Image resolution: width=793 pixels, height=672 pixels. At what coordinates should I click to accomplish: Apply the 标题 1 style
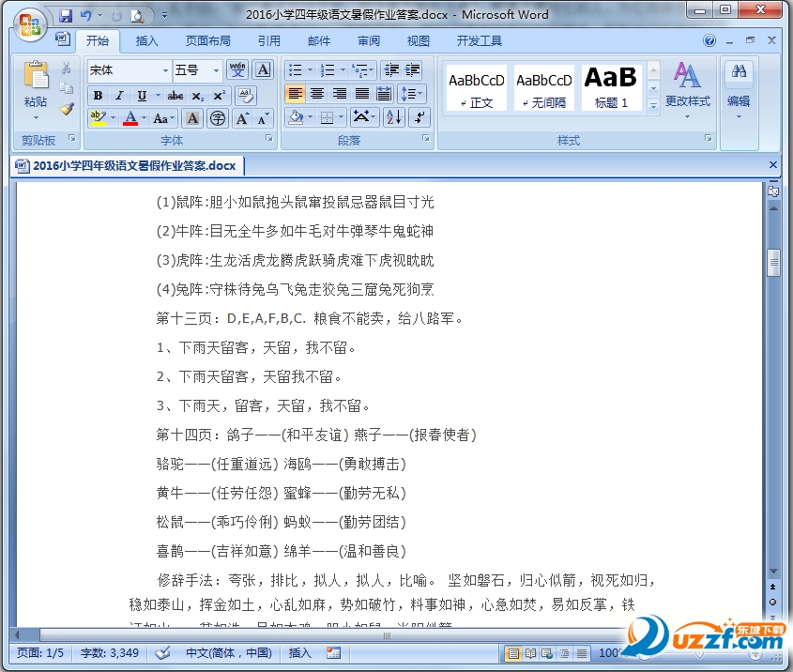tap(611, 87)
